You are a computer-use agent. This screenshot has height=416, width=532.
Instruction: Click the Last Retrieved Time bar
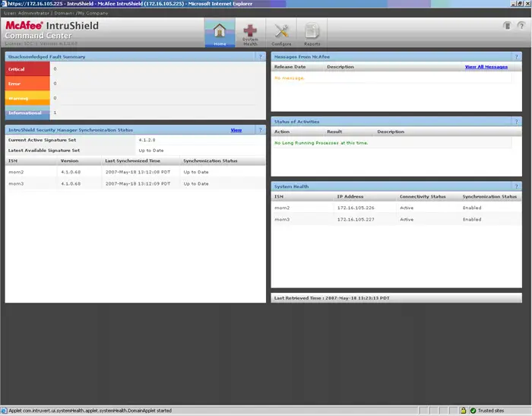[396, 298]
